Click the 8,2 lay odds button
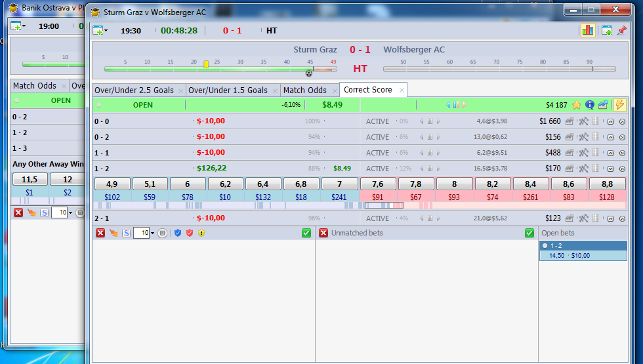Image resolution: width=643 pixels, height=364 pixels. point(492,184)
